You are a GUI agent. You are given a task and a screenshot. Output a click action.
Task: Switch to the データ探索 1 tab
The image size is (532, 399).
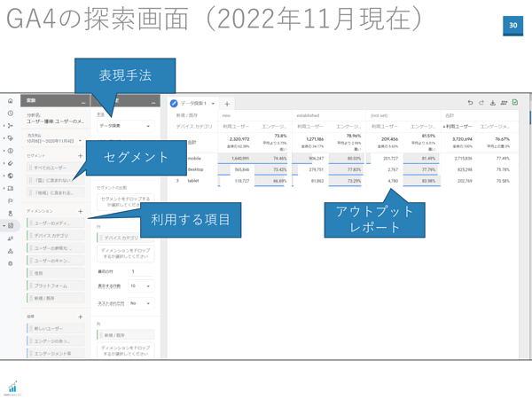pyautogui.click(x=193, y=103)
